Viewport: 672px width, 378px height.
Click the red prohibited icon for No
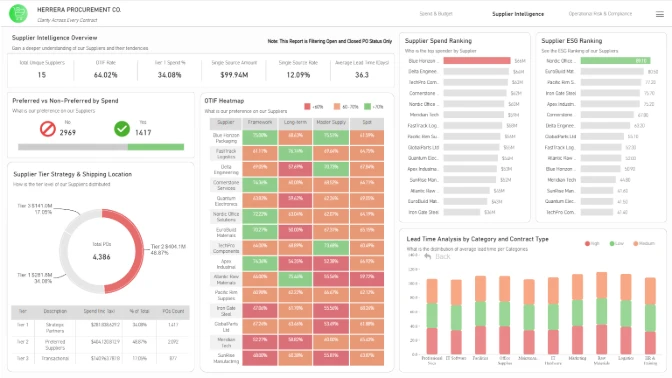pos(48,129)
